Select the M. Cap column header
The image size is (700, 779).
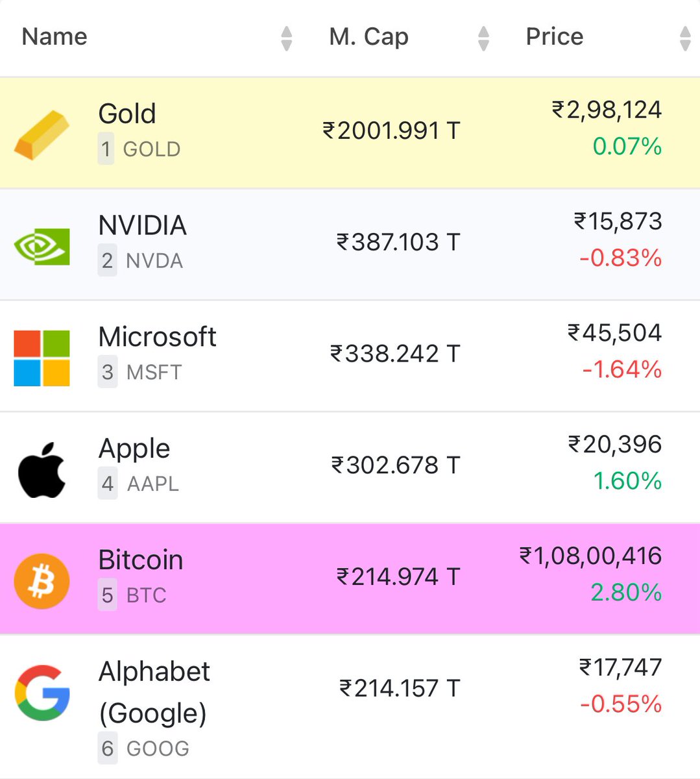(368, 36)
